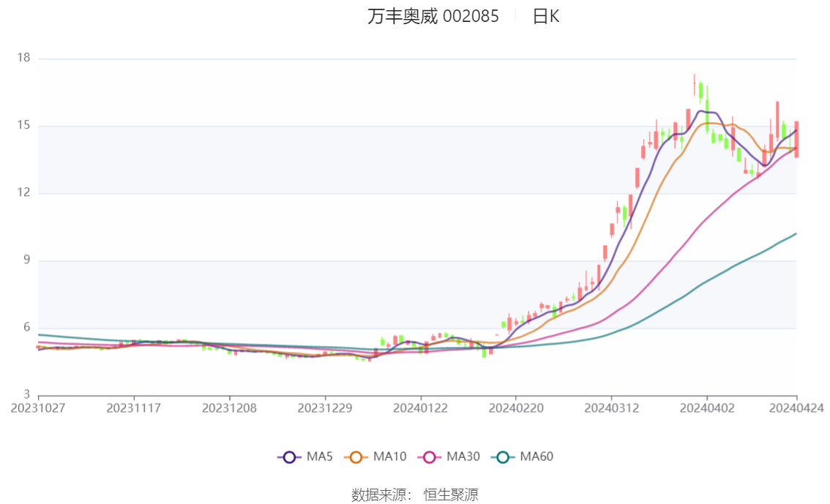Select x-axis date label 20240424
830x504 pixels.
pos(796,408)
